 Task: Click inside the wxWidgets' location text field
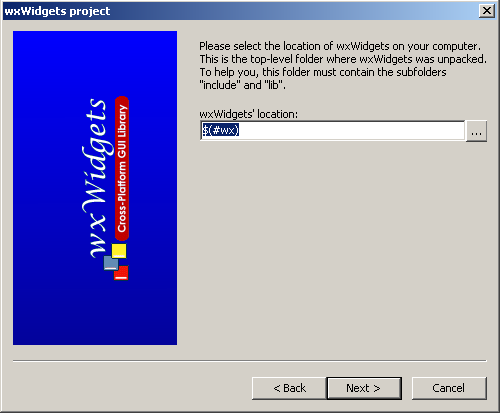pos(332,130)
